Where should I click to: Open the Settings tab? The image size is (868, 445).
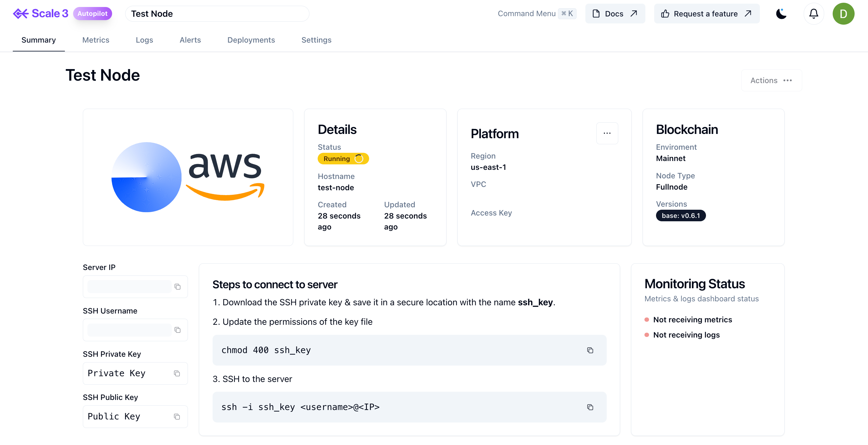[316, 40]
